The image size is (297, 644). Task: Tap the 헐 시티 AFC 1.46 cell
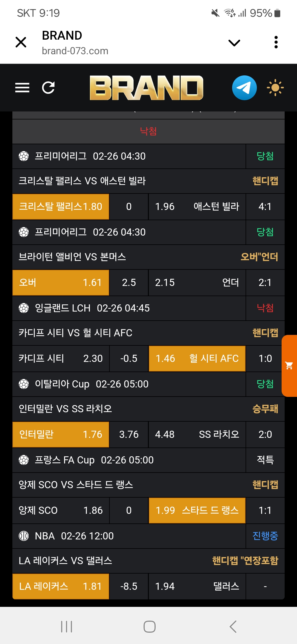[x=197, y=359]
